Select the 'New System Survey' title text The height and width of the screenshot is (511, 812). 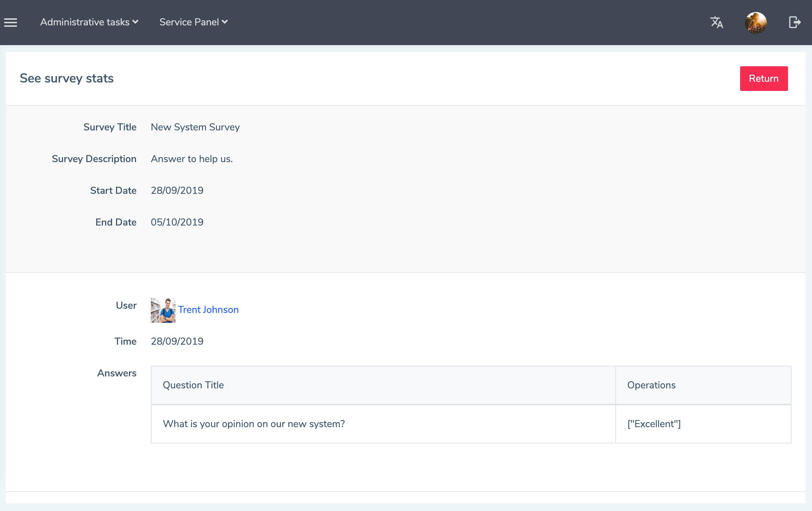pos(195,127)
